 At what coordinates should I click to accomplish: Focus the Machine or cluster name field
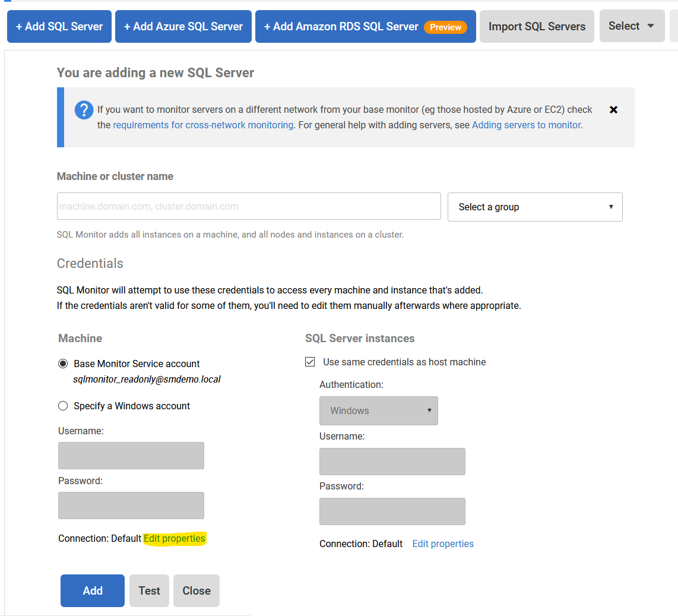coord(249,207)
